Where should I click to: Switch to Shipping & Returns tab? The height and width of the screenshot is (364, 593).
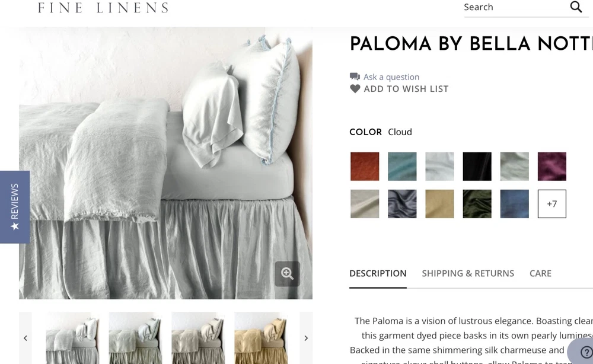click(468, 273)
